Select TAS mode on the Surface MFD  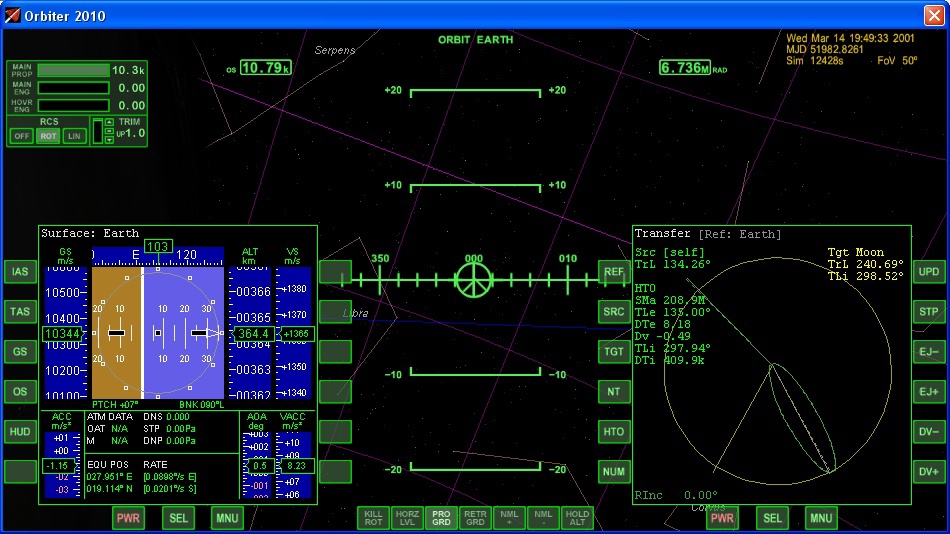(20, 312)
